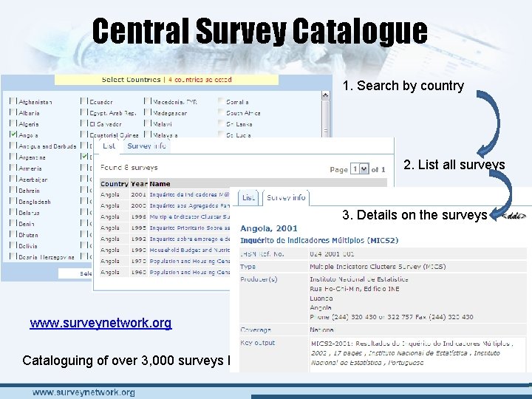Tick the Azerbaijan checkbox

click(x=13, y=179)
